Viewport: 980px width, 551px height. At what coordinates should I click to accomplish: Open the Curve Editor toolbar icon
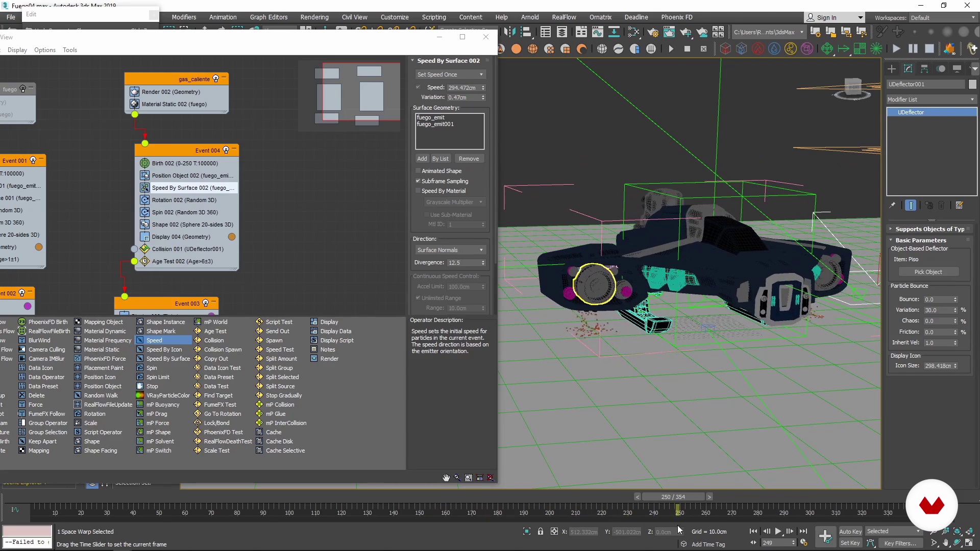598,32
